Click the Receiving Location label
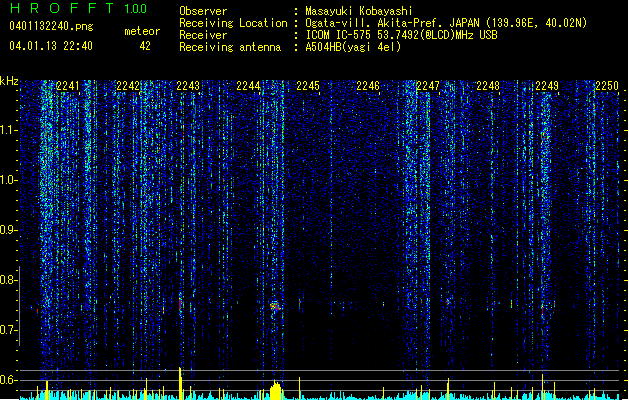Viewport: 629px width, 400px height. tap(233, 23)
